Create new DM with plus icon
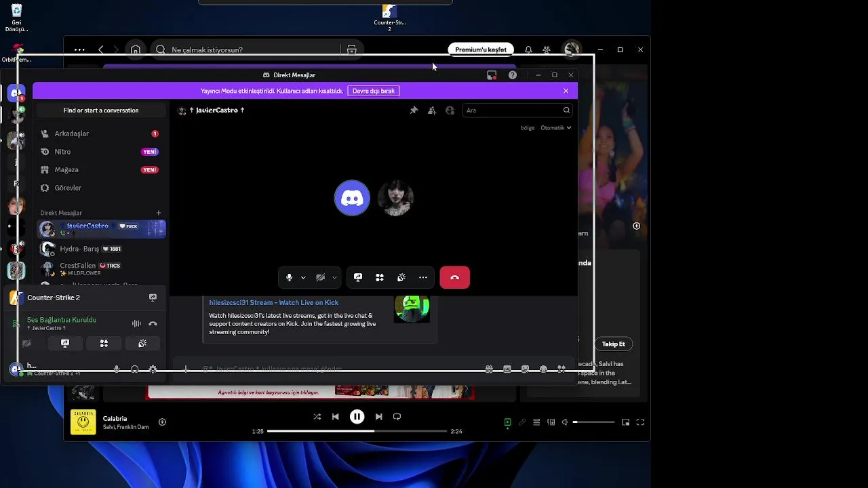The image size is (868, 488). click(x=159, y=213)
